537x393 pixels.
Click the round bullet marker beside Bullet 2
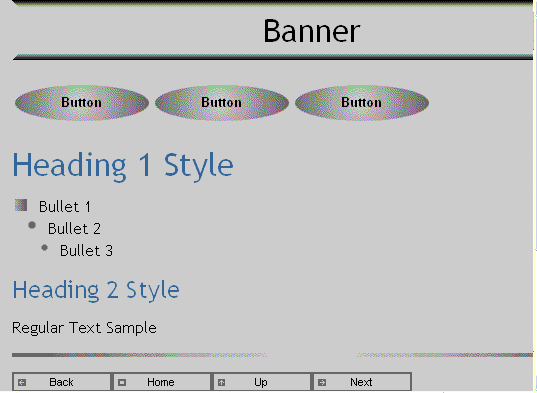tap(32, 225)
